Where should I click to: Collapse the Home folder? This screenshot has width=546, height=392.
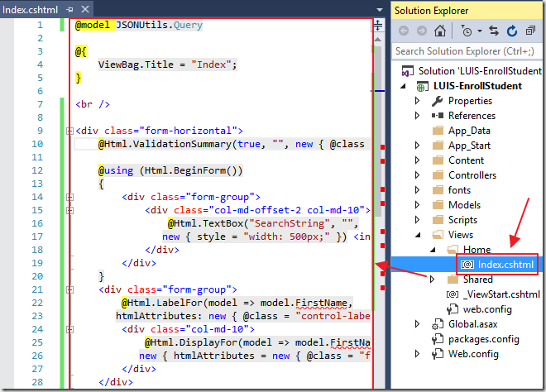point(433,250)
